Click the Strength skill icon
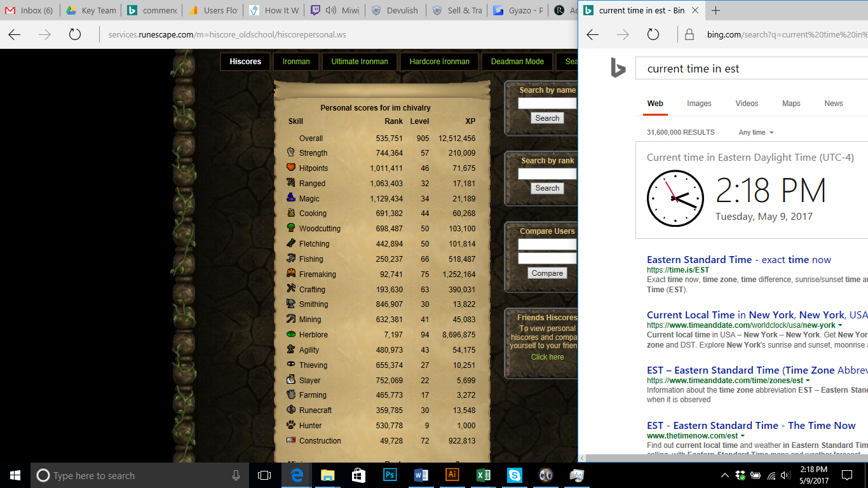The image size is (868, 488). pos(291,152)
